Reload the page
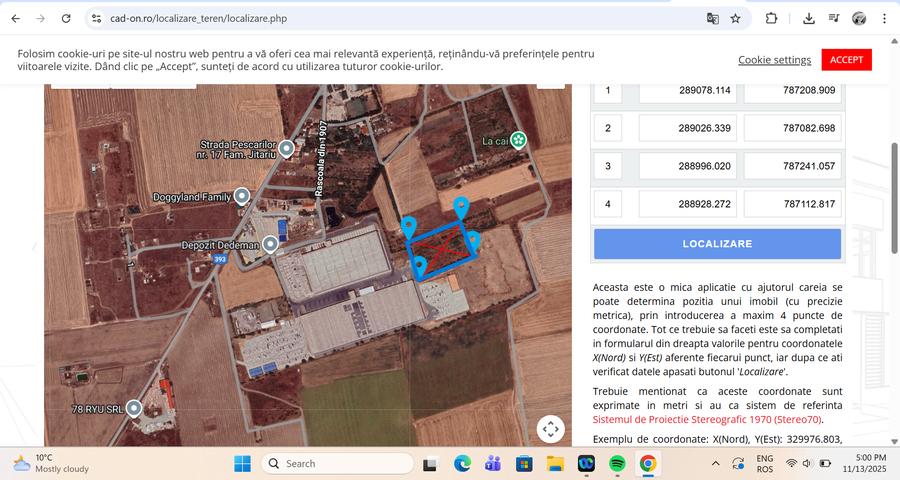Viewport: 900px width, 480px height. 66,18
